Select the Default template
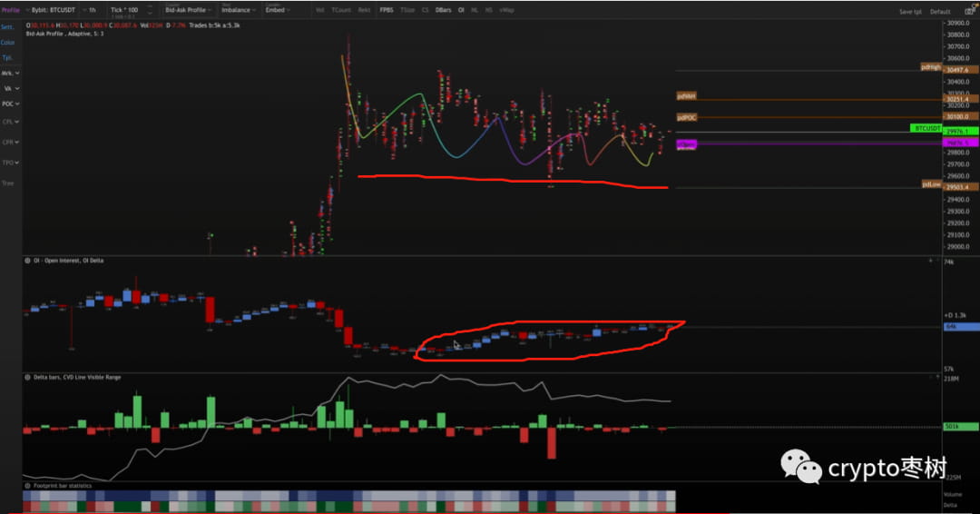This screenshot has width=980, height=514. tap(940, 12)
